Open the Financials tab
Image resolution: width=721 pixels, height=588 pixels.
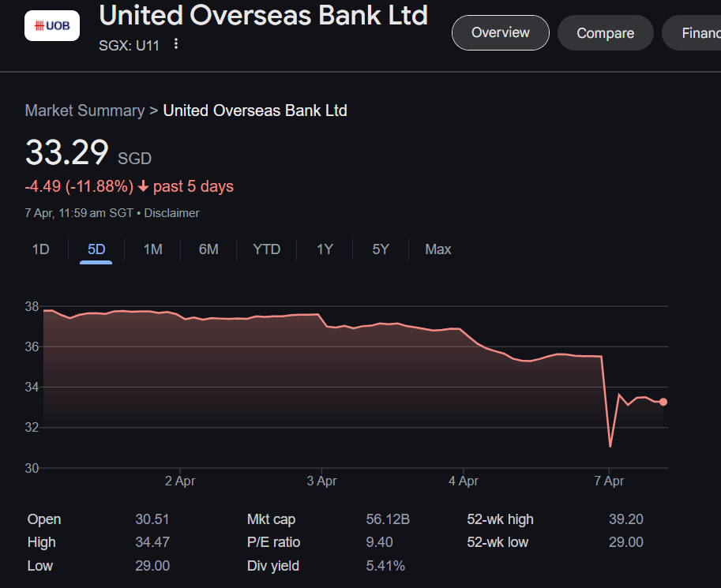[692, 32]
